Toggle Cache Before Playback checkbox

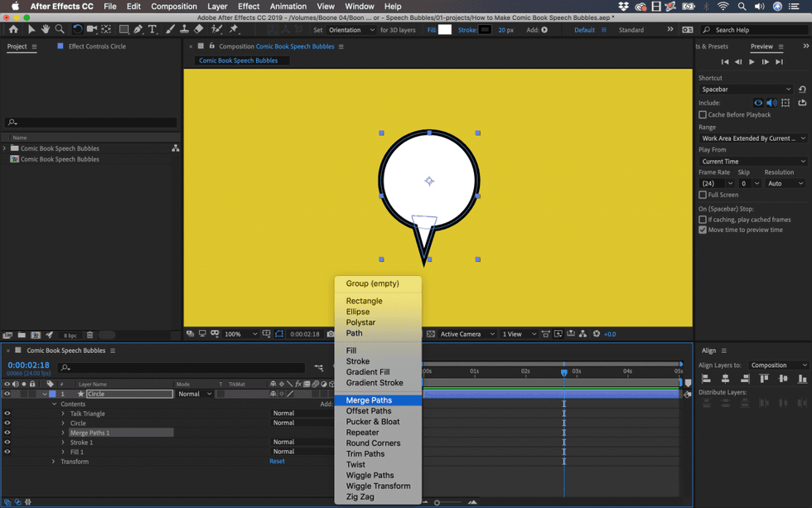pyautogui.click(x=703, y=114)
